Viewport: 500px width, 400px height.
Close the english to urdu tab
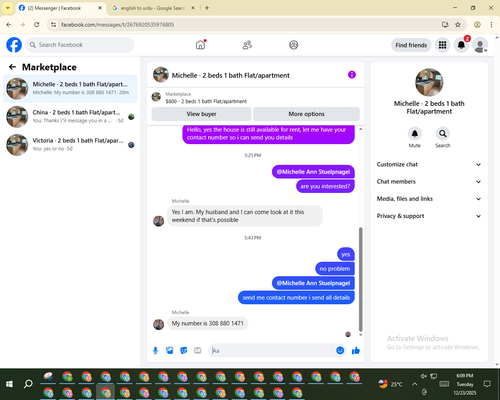coord(193,8)
